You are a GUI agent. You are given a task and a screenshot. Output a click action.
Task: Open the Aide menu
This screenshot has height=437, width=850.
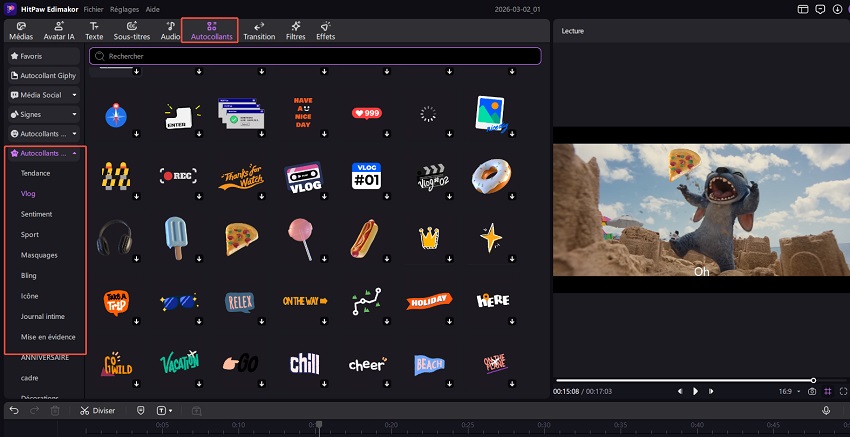[152, 10]
